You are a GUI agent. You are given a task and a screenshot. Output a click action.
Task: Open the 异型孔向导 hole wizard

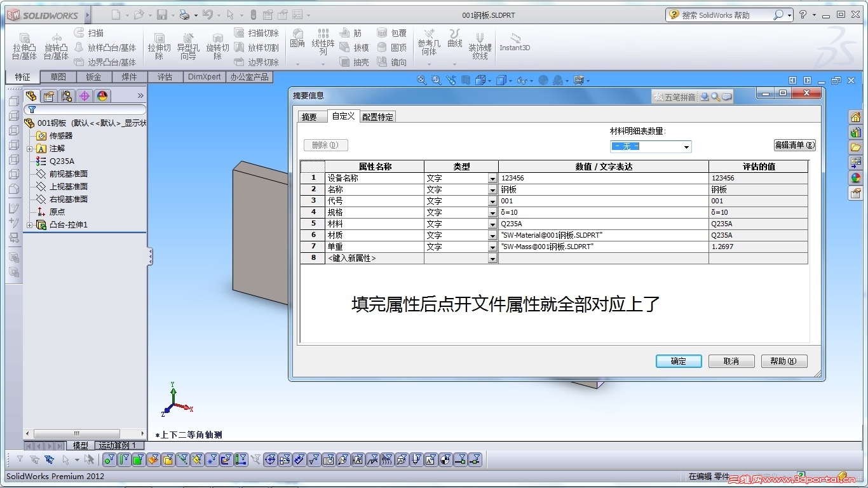188,46
